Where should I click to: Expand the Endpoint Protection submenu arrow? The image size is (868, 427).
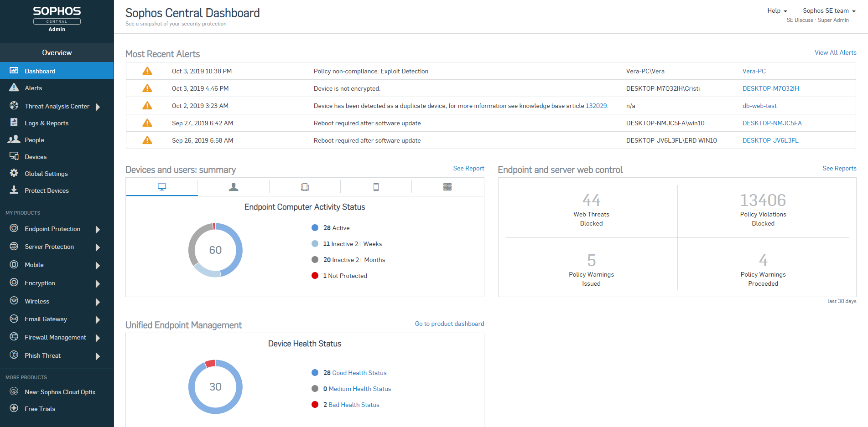[98, 229]
